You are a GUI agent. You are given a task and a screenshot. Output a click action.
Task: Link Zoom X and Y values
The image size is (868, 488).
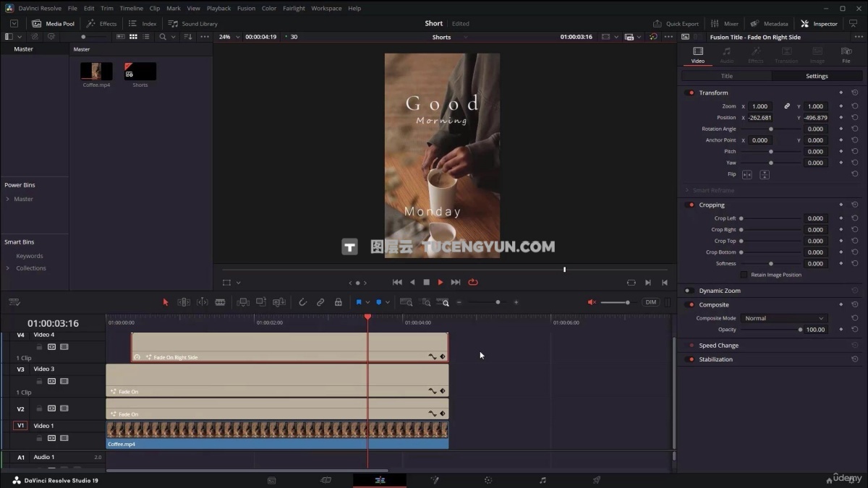pos(787,106)
